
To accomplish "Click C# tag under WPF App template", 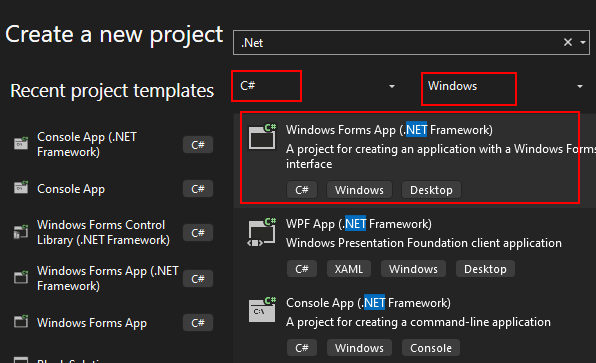I will click(x=302, y=269).
